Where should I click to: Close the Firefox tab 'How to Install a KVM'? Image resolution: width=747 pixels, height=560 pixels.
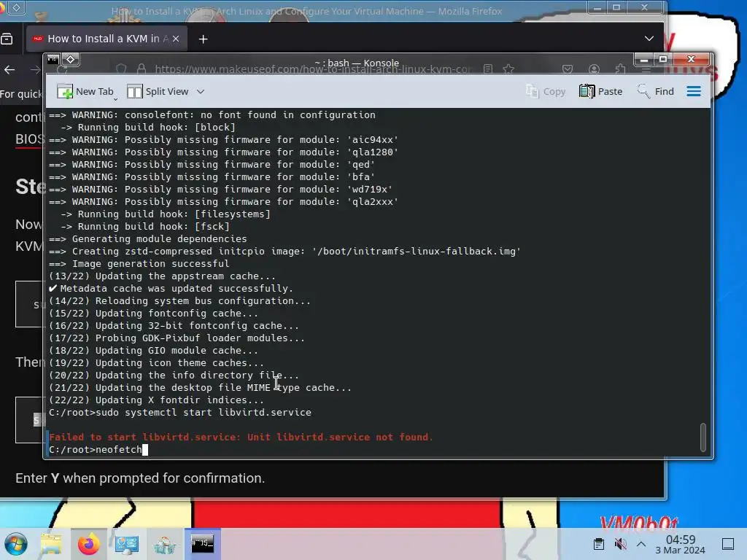point(176,39)
